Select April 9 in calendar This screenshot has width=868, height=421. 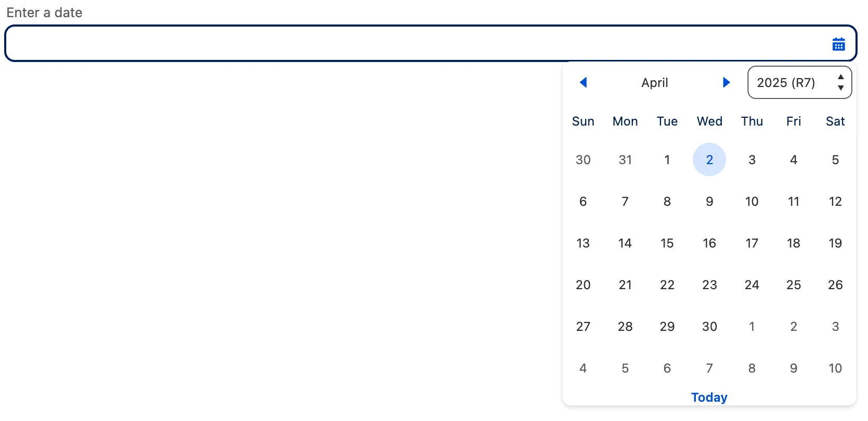point(709,201)
